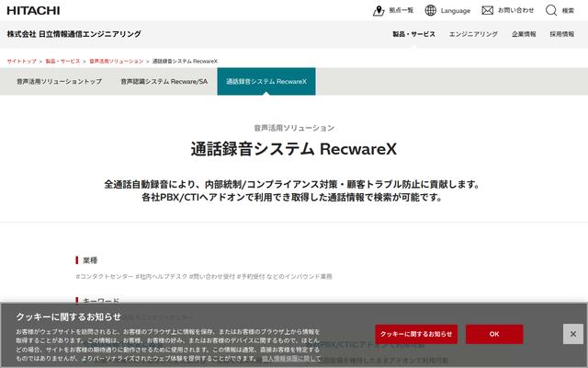Select 製品・サービス menu

pos(413,34)
